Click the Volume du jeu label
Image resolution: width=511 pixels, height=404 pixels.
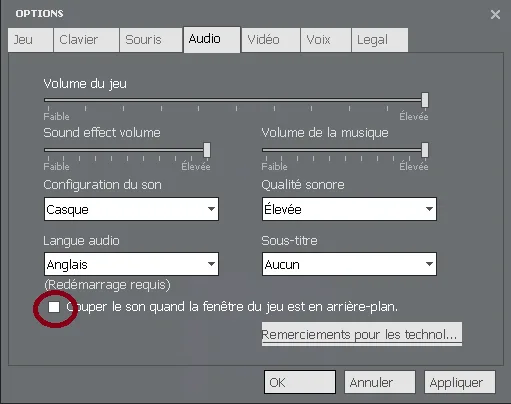pyautogui.click(x=85, y=83)
